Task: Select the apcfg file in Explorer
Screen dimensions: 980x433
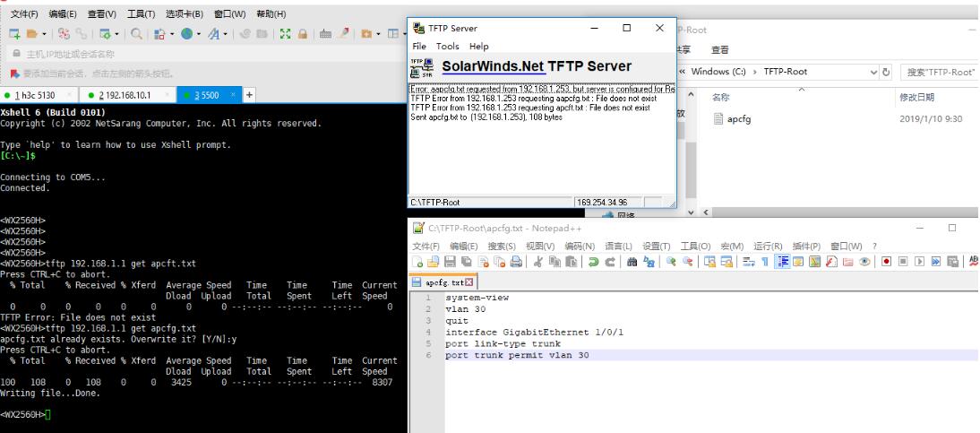Action: coord(739,119)
